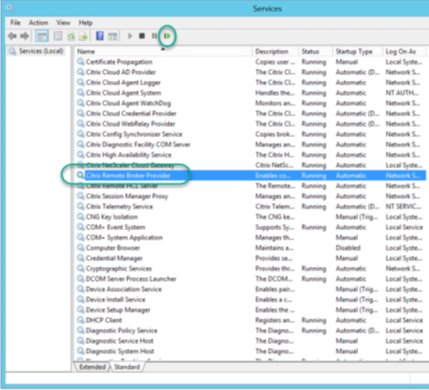Click the Back arrow in the toolbar
The image size is (429, 390).
(12, 36)
